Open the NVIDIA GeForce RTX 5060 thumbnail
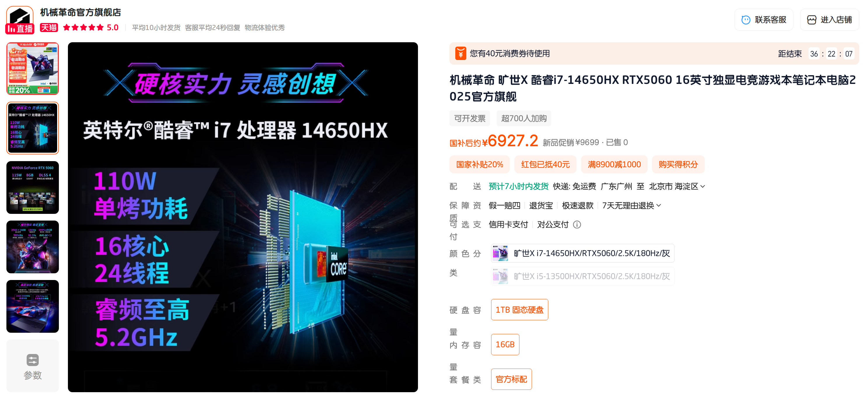Viewport: 868px width, 398px height. 33,188
